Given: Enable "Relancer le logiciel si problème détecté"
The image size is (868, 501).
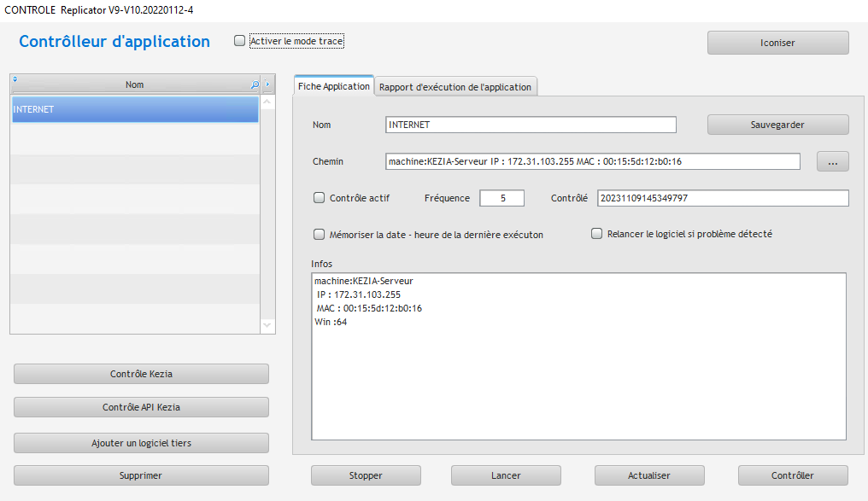Looking at the screenshot, I should 597,234.
